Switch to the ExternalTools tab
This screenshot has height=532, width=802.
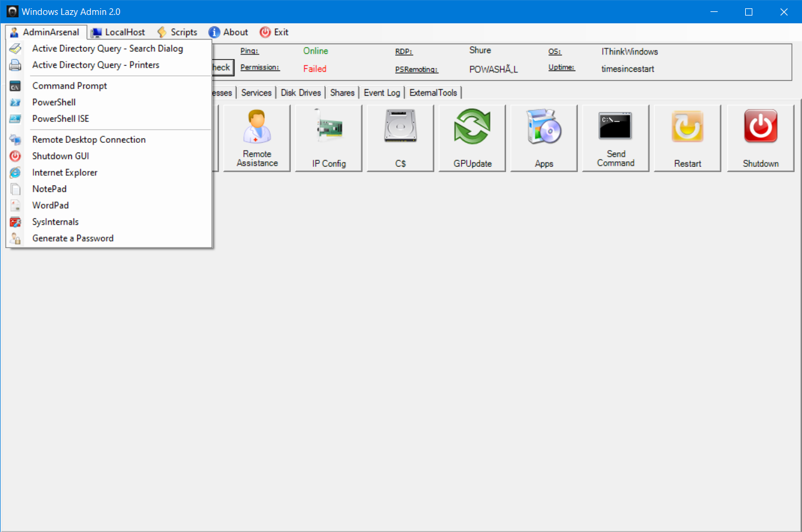point(434,93)
